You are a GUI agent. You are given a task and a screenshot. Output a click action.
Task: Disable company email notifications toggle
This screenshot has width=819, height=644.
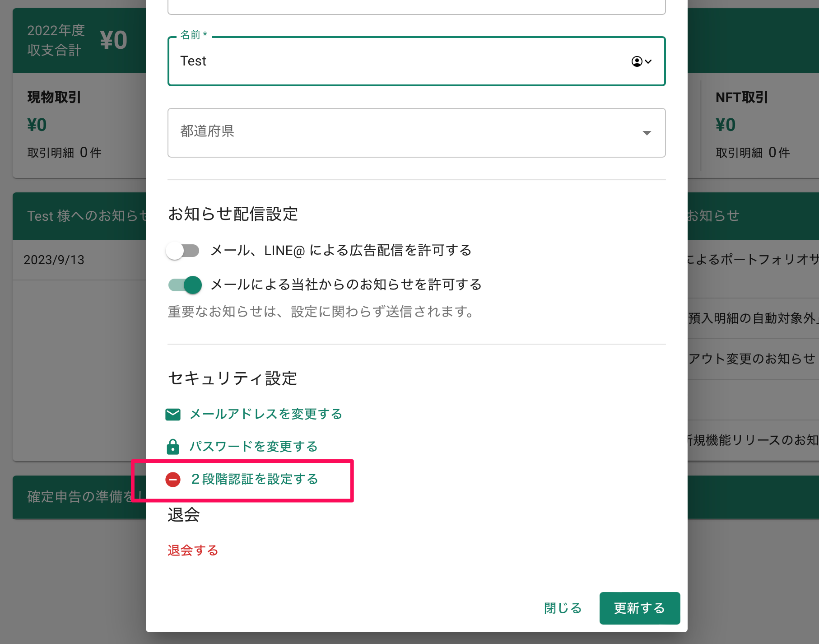(x=185, y=285)
